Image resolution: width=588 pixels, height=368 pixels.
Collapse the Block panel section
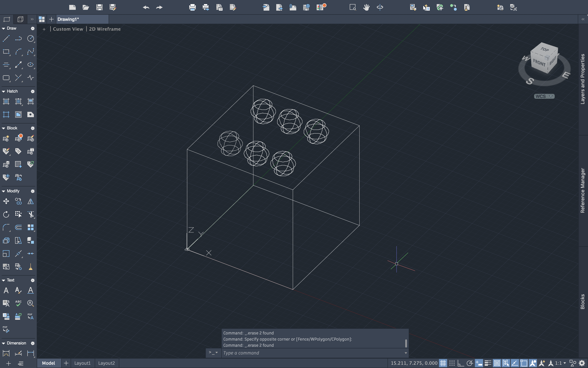(x=3, y=128)
